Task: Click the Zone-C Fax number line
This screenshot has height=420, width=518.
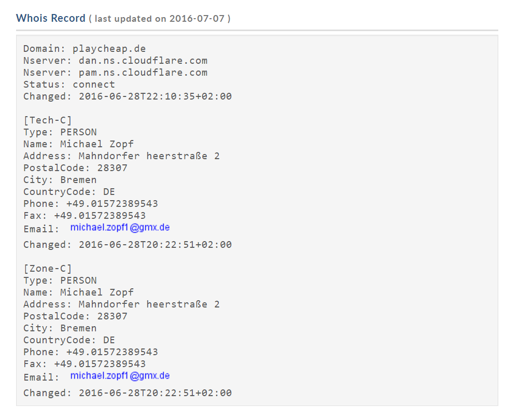Action: (85, 364)
